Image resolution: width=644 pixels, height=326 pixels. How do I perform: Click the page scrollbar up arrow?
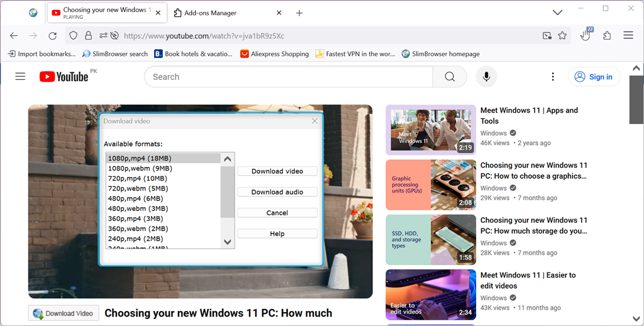click(x=636, y=68)
